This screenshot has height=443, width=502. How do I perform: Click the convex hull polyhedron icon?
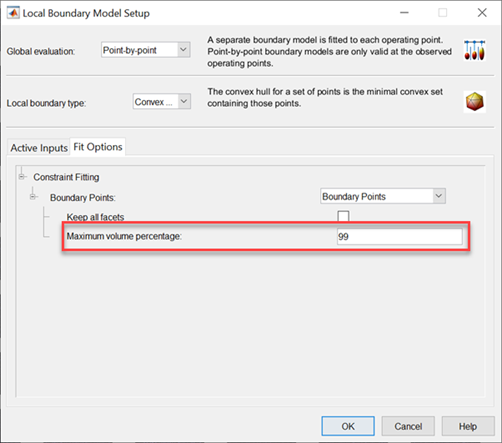[475, 102]
